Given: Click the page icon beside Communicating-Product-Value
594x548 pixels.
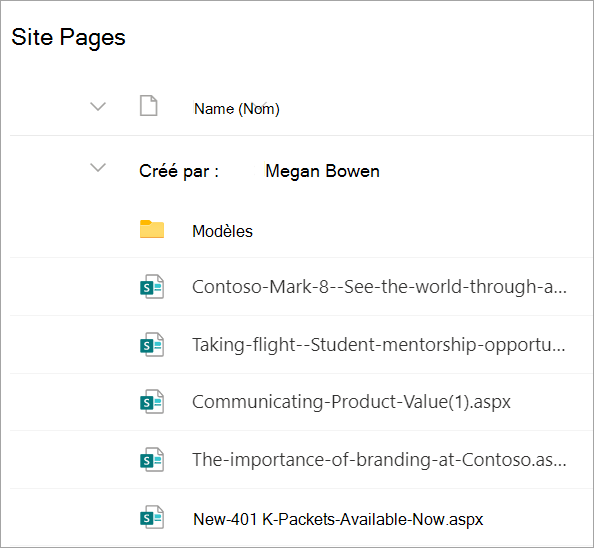Looking at the screenshot, I should coord(152,402).
